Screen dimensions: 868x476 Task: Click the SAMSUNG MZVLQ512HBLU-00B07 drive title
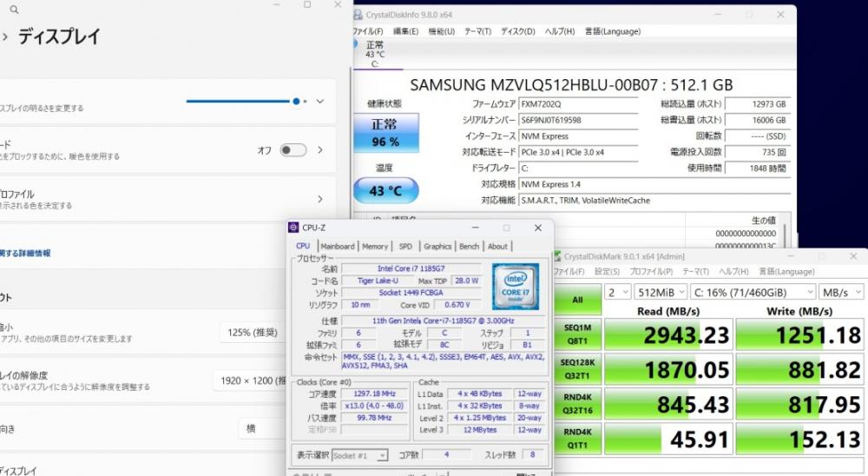(x=571, y=85)
